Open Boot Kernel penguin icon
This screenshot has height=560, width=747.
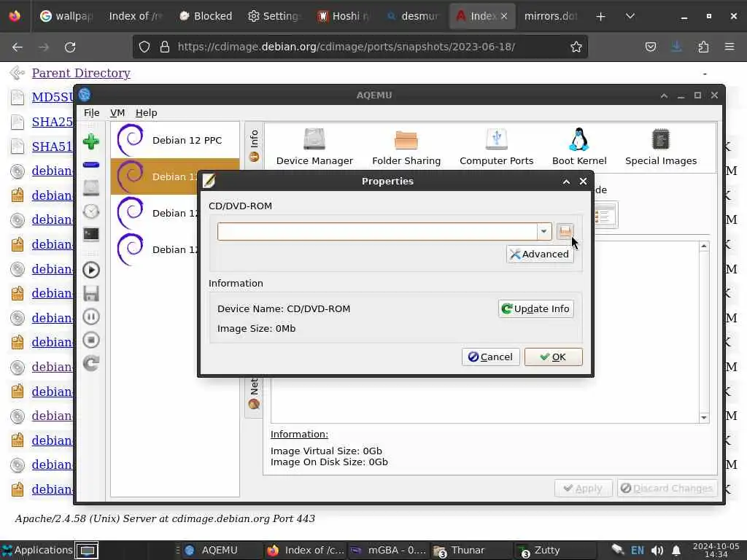[x=579, y=147]
